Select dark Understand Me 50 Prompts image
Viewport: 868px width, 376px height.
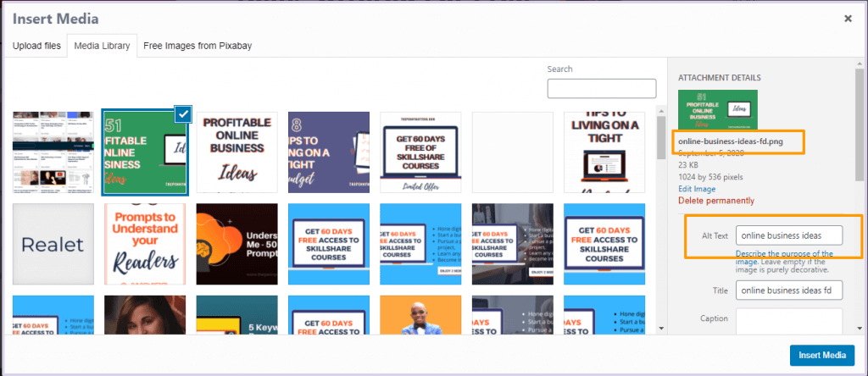[237, 244]
